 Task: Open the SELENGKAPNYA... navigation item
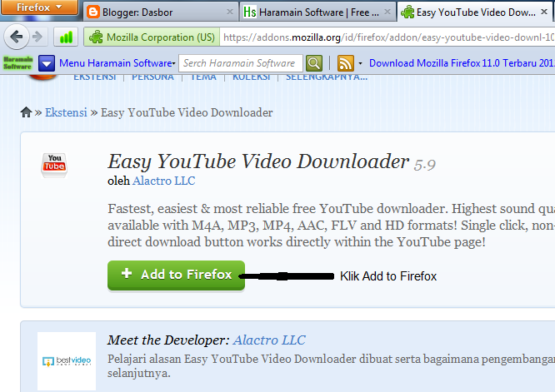[327, 77]
